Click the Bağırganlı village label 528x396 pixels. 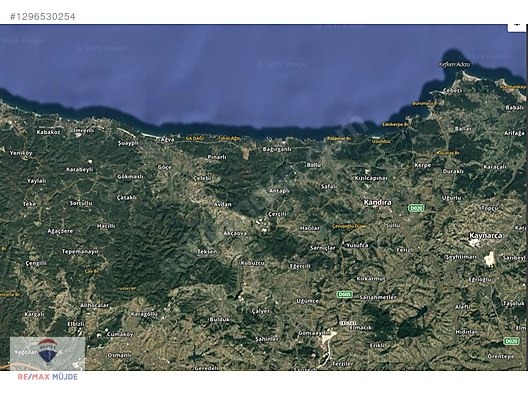pos(277,149)
